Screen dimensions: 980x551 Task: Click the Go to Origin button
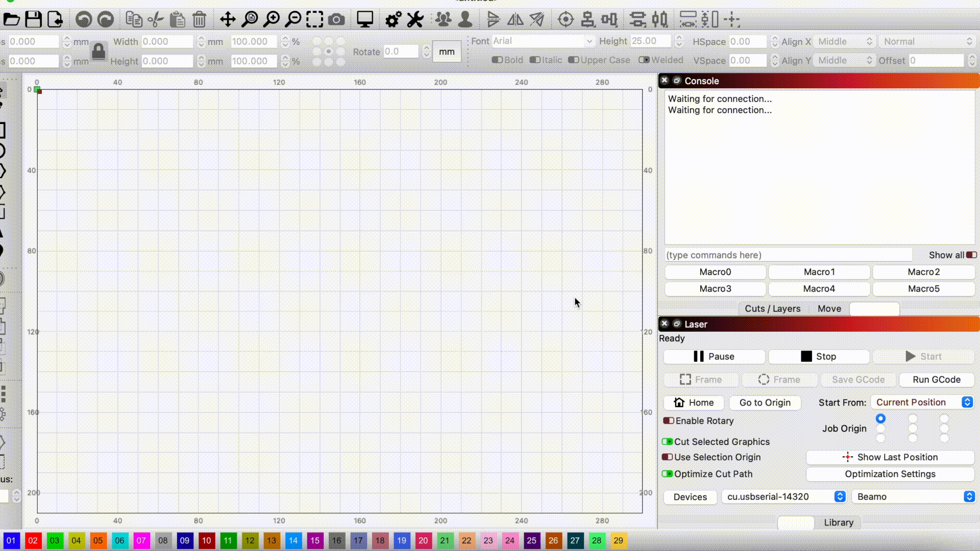(x=765, y=403)
